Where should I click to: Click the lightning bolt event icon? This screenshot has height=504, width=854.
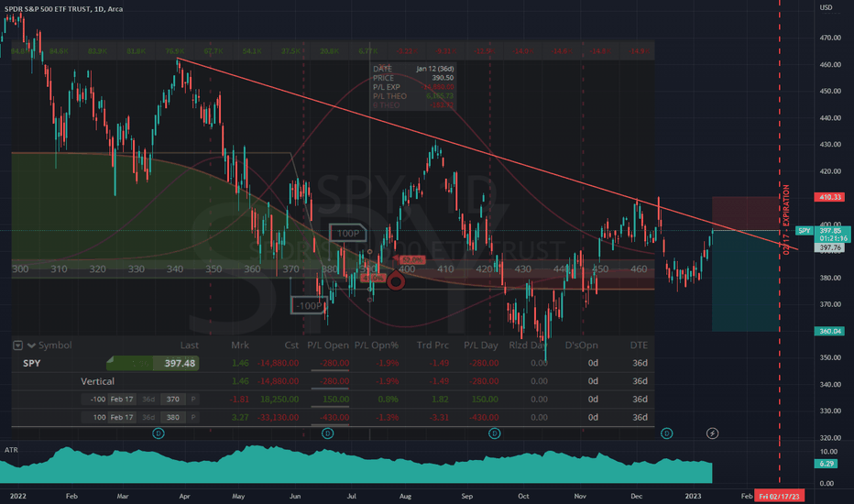712,433
